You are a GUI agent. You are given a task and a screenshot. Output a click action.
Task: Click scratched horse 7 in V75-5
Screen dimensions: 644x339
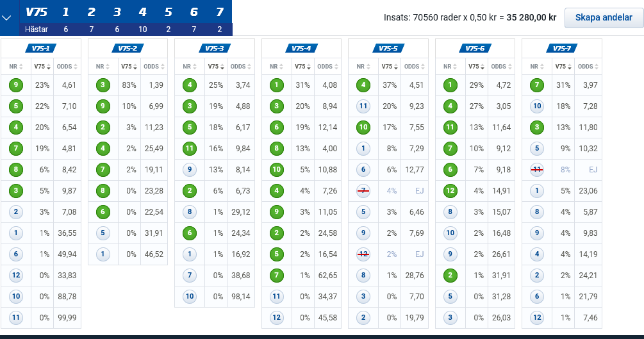point(363,191)
